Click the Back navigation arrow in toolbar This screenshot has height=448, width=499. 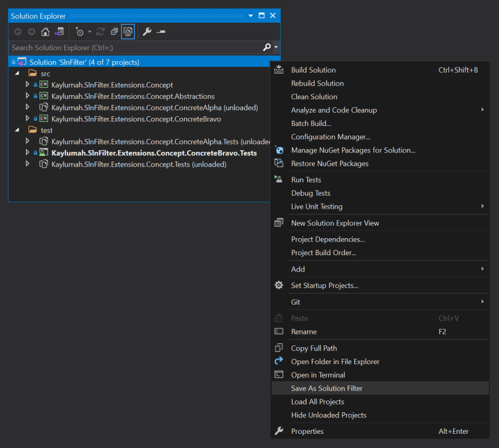click(x=18, y=32)
